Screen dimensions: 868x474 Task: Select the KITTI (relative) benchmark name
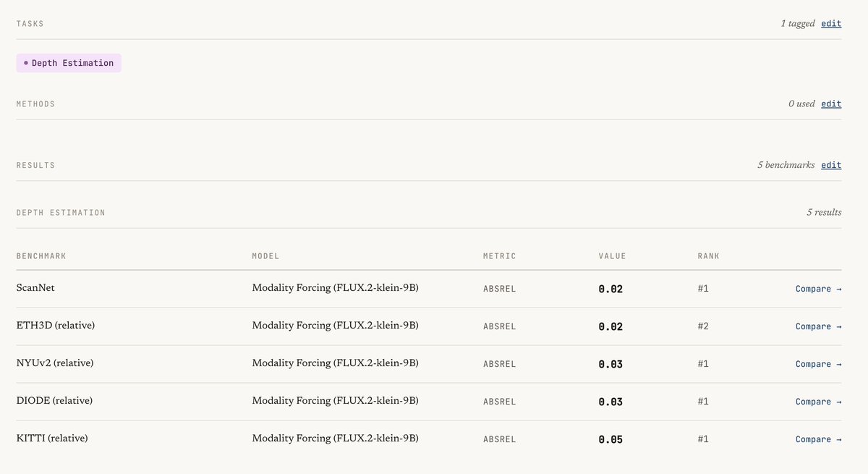[x=52, y=439]
